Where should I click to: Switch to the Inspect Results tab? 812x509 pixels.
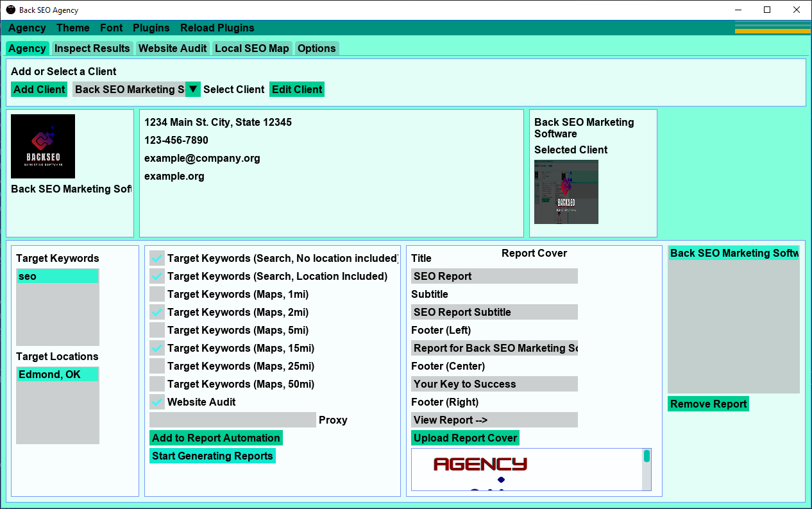coord(92,48)
